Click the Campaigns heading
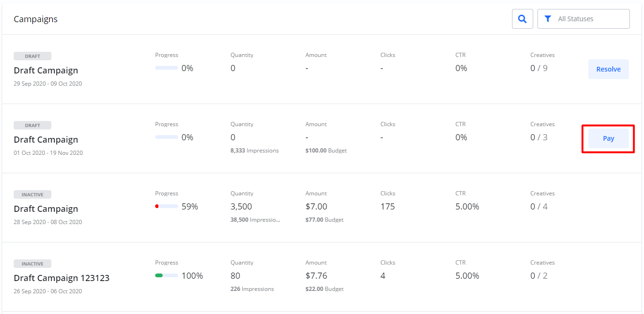644x314 pixels. (35, 19)
